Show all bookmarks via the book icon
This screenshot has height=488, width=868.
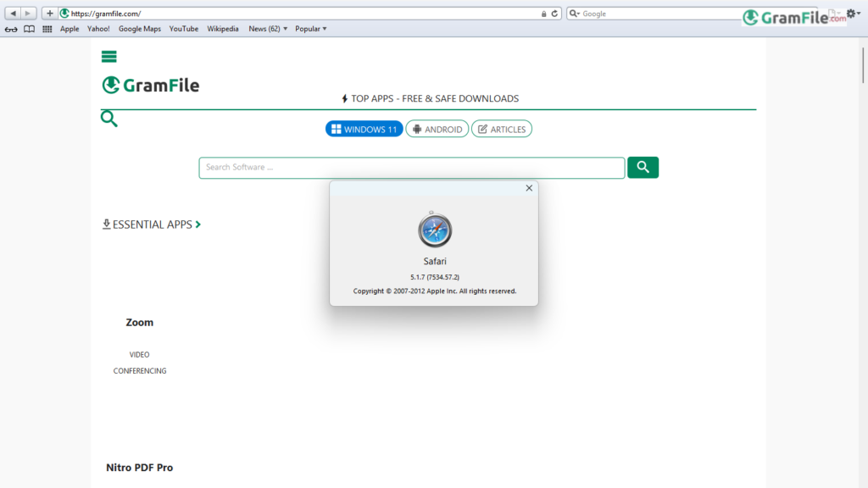(x=30, y=29)
